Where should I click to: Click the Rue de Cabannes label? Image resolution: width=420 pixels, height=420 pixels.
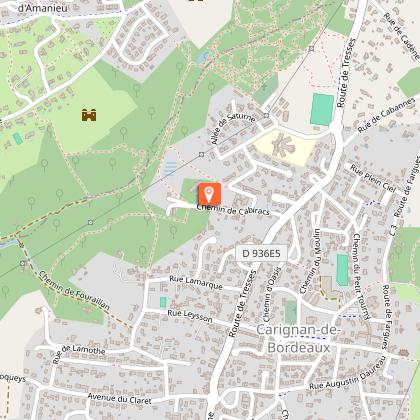coord(386,115)
